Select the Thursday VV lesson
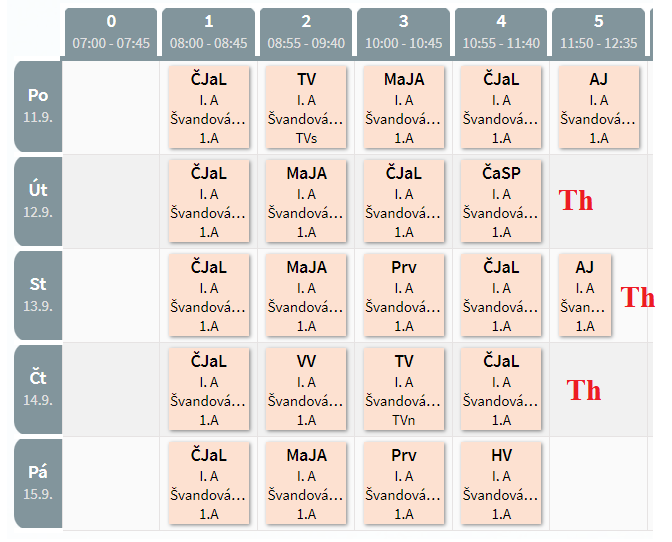The height and width of the screenshot is (542, 672). [306, 390]
